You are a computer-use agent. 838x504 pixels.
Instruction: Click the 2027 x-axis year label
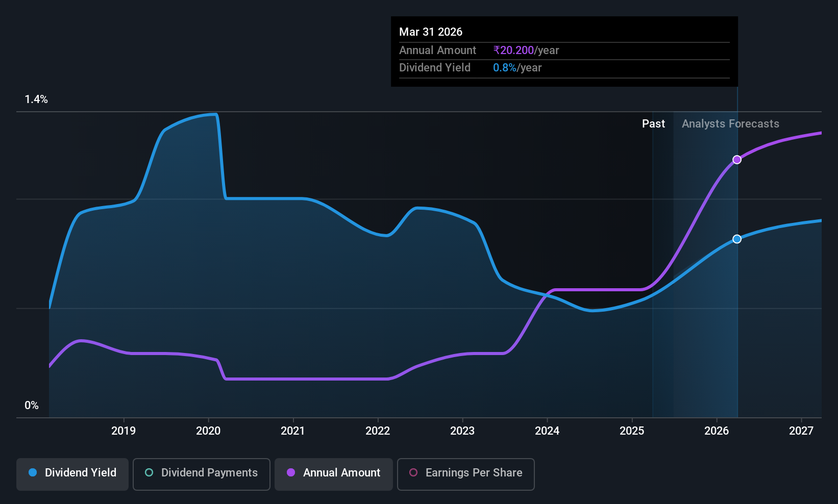point(801,431)
